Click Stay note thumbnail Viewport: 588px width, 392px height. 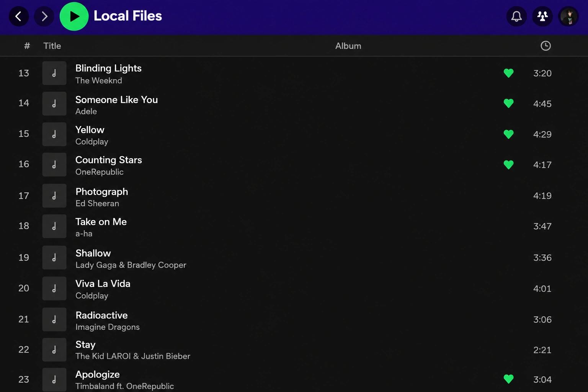[54, 350]
